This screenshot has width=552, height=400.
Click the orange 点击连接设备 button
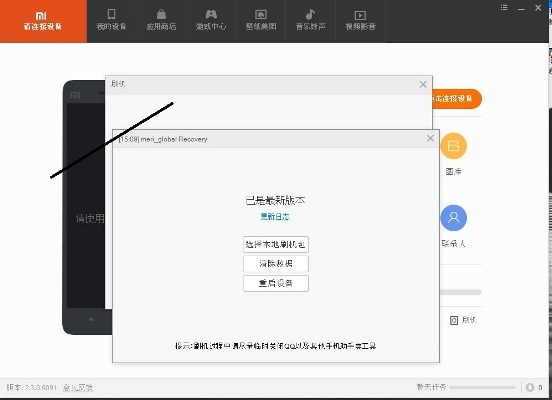point(457,99)
